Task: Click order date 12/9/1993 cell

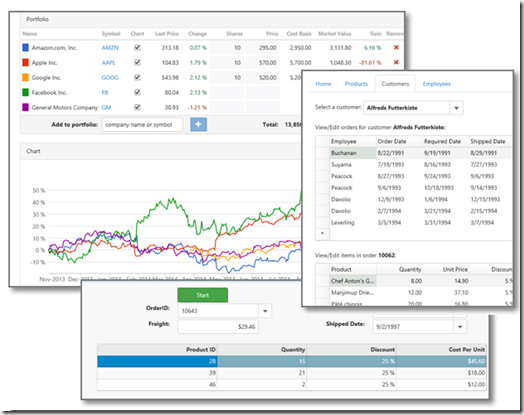Action: click(399, 199)
